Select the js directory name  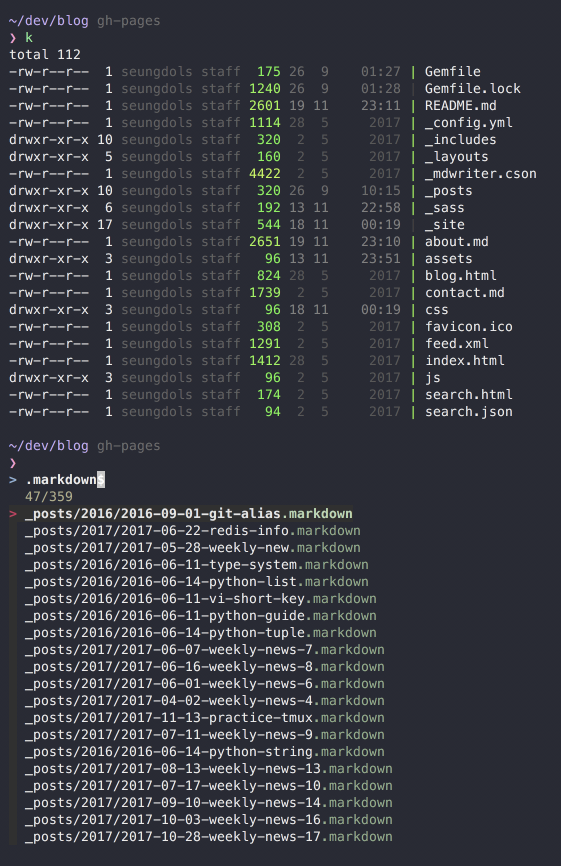433,378
